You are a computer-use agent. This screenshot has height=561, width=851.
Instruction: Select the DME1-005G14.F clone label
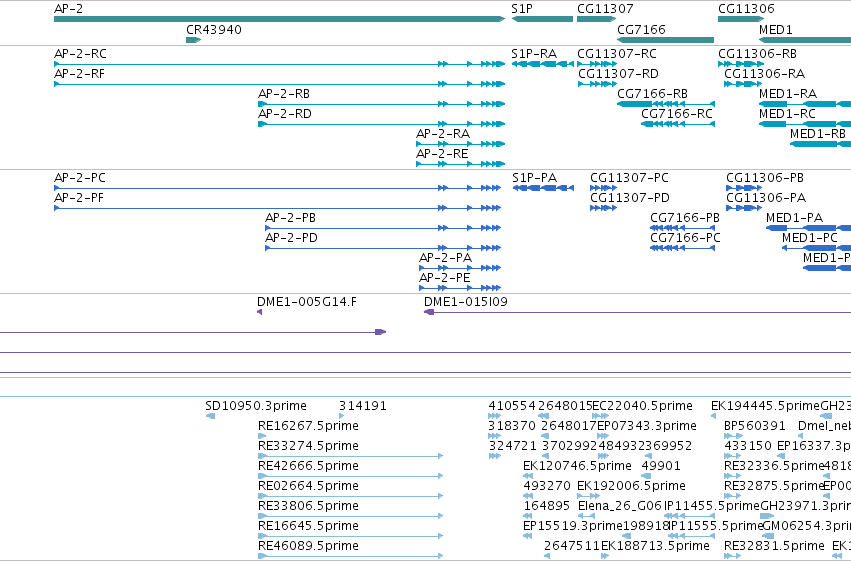click(307, 302)
